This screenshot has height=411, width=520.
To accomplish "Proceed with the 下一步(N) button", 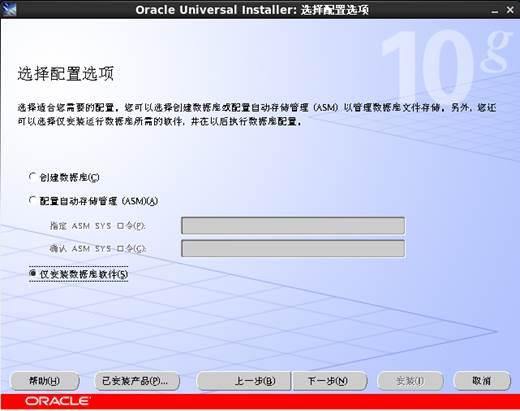I will 330,381.
